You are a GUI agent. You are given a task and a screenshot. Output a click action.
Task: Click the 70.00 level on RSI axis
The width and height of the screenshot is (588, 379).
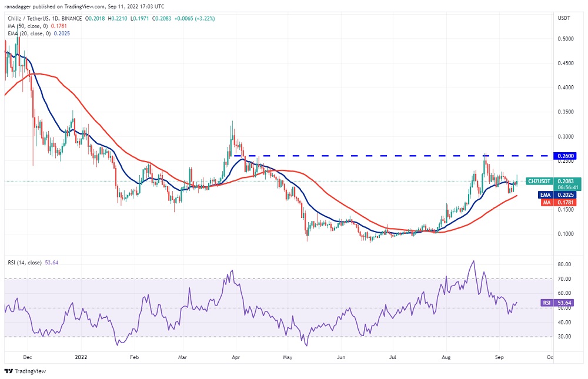click(563, 279)
